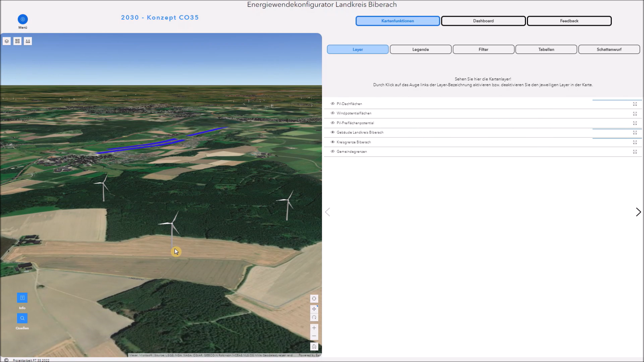Hide the Windpotentialflächen layer via its eye
This screenshot has height=362, width=644.
click(x=332, y=113)
